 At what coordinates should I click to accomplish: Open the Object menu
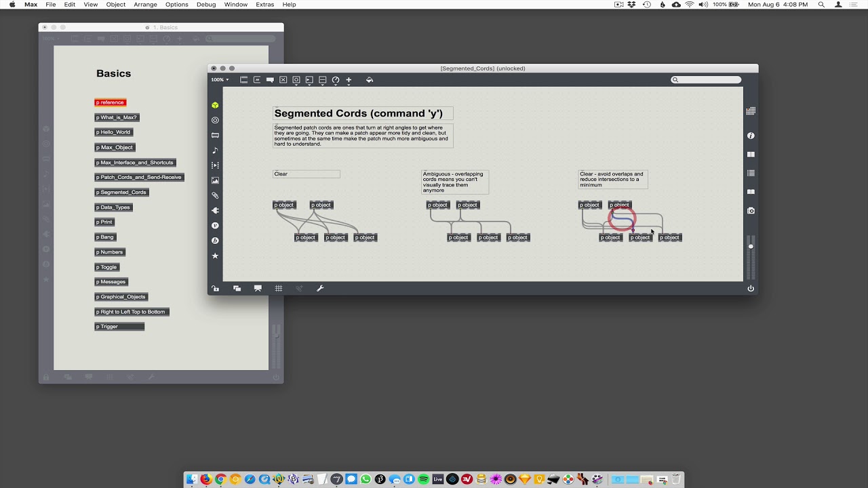pyautogui.click(x=116, y=5)
